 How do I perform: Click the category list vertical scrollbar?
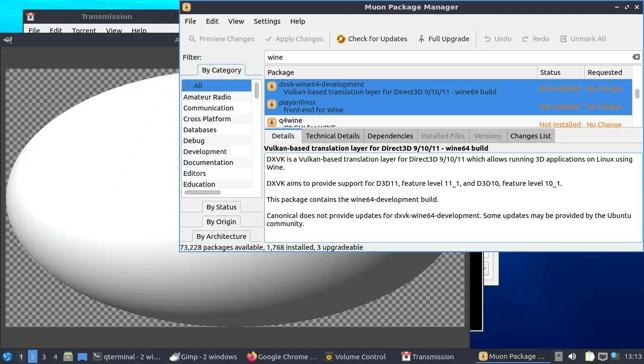point(257,90)
